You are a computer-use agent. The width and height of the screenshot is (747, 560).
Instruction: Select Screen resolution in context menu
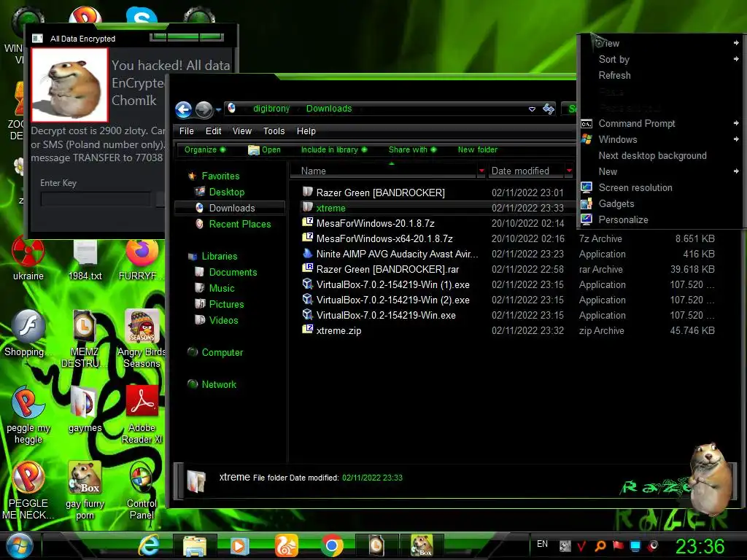pos(662,187)
